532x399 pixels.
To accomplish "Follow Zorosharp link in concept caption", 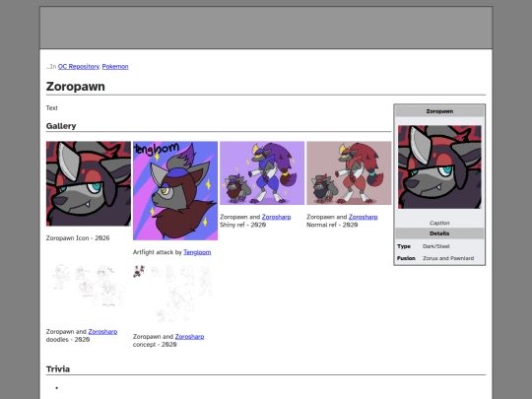I will [x=189, y=337].
